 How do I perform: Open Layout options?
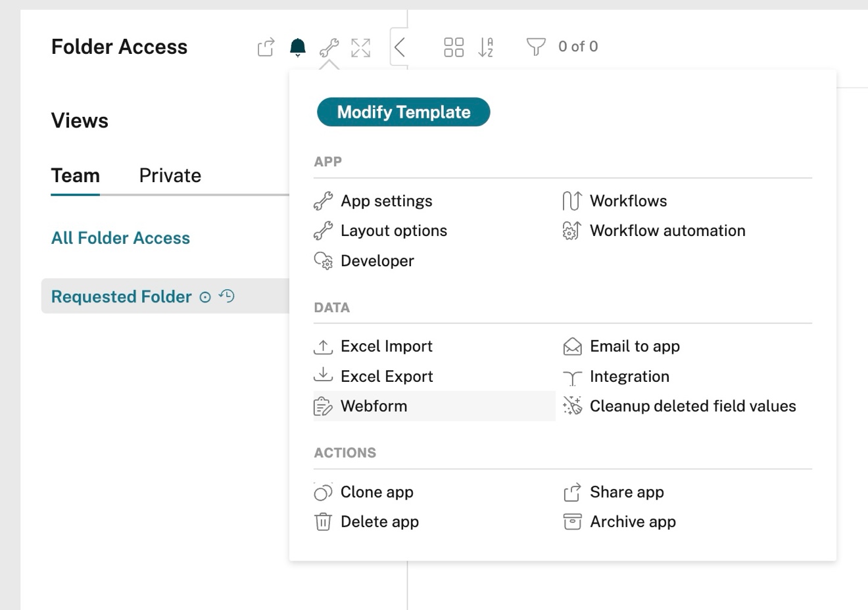(393, 231)
